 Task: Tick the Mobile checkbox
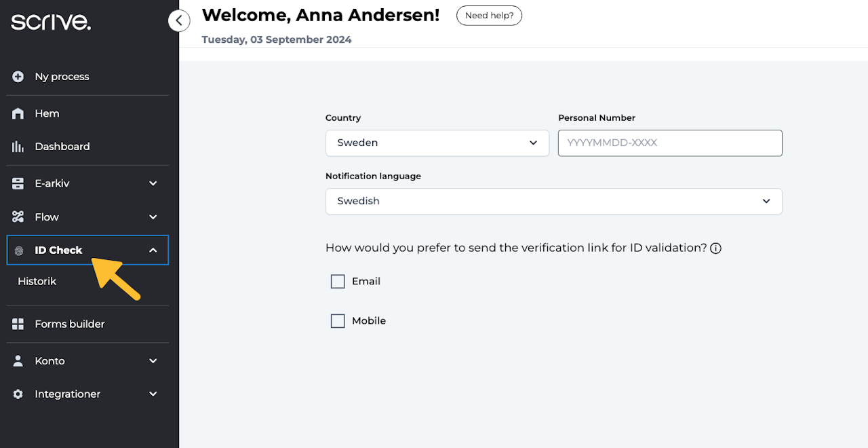(338, 321)
